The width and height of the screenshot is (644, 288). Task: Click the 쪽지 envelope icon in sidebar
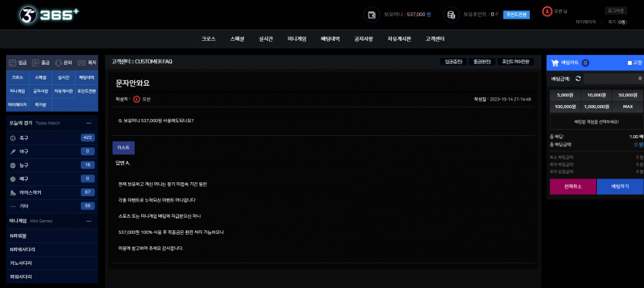coord(81,63)
